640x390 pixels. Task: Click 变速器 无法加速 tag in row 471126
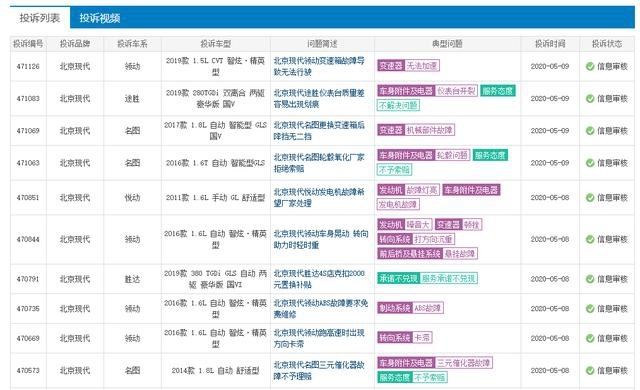pyautogui.click(x=408, y=66)
